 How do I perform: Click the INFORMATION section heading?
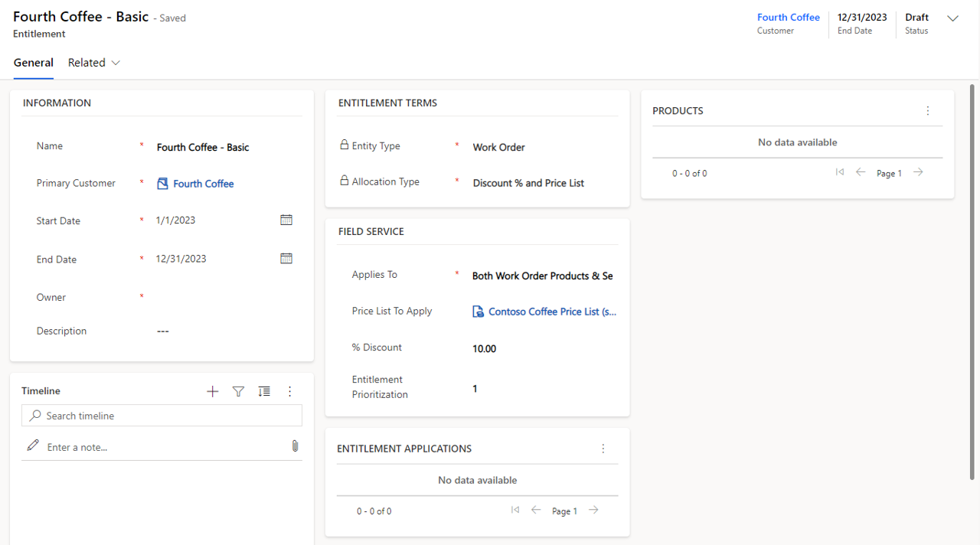[57, 103]
